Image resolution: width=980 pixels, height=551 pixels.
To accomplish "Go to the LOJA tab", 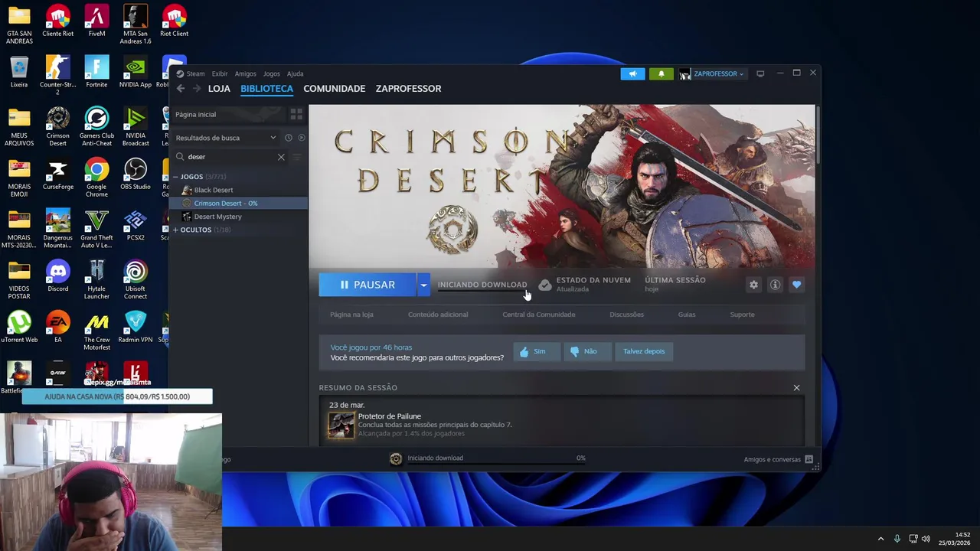I will click(219, 89).
